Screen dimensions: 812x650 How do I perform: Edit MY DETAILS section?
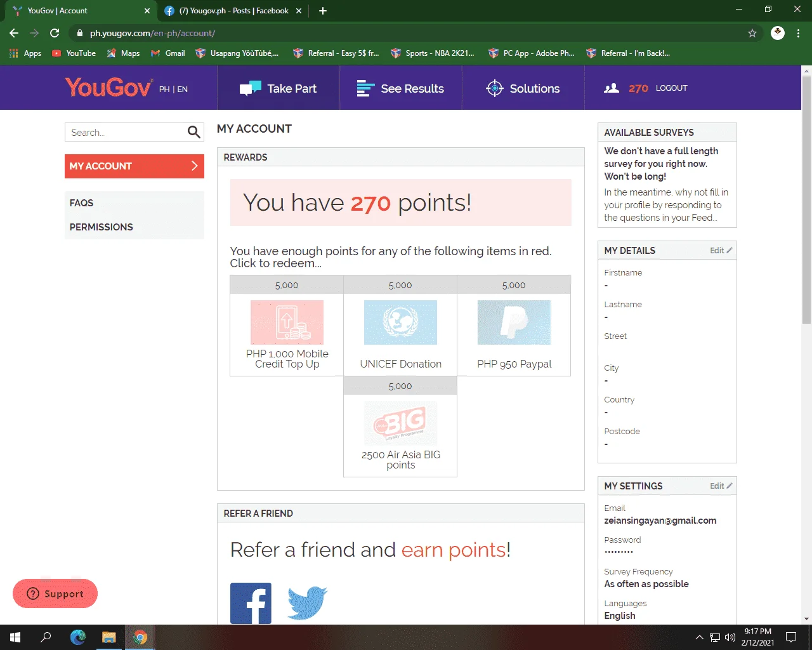click(x=721, y=251)
